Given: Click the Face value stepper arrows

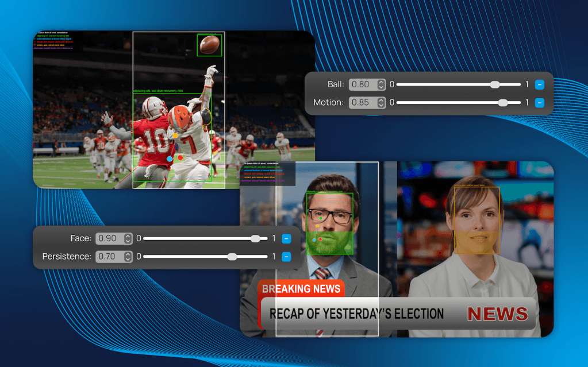Looking at the screenshot, I should tap(128, 238).
